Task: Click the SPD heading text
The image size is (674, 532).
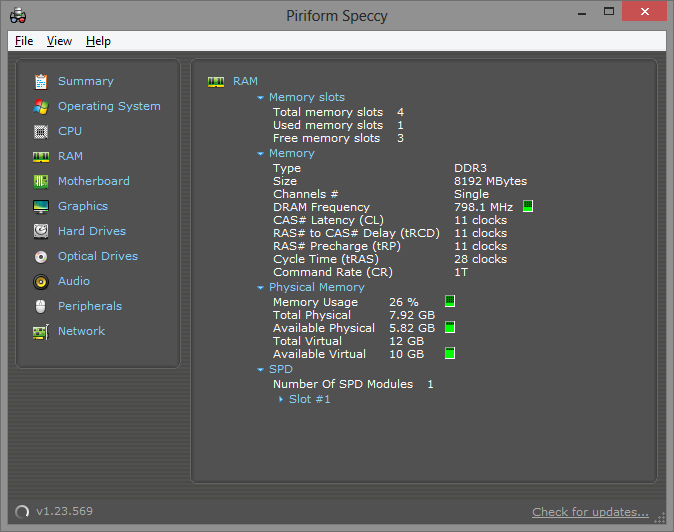Action: 281,369
